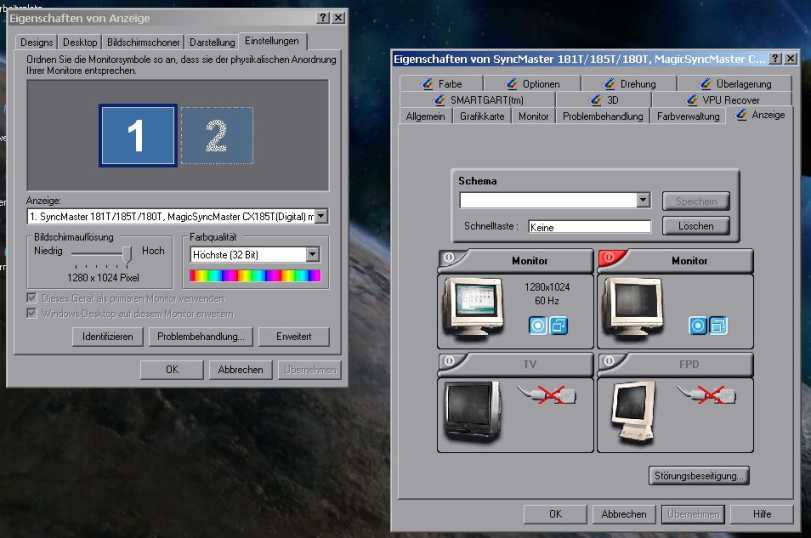
Task: Click the Störungsbeseitigung... button
Action: pos(698,476)
